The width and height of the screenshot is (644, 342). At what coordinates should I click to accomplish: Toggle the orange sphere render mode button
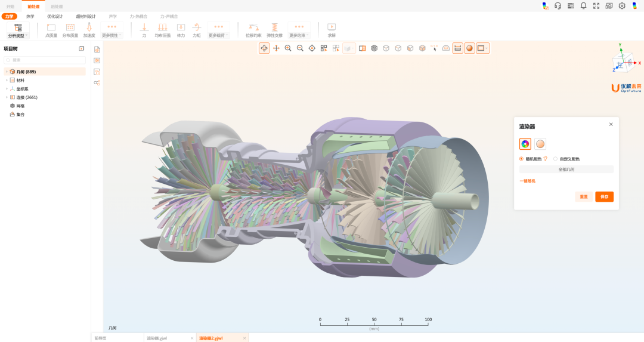(x=470, y=48)
